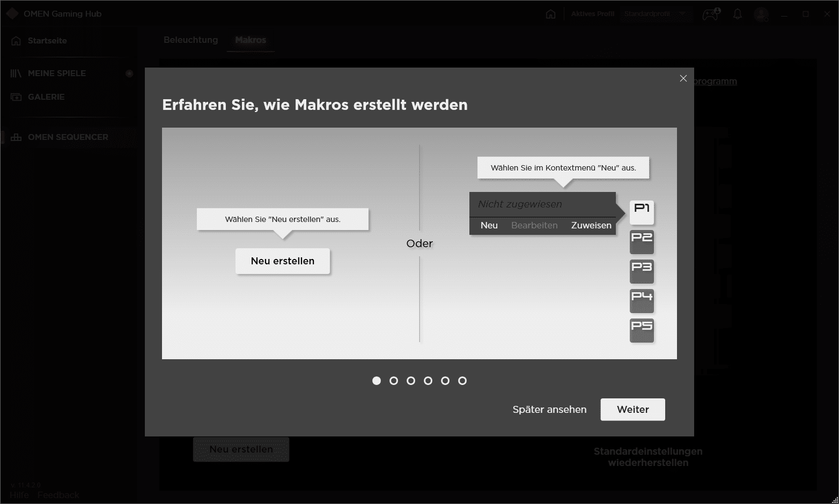Select the P3 key icon

(x=642, y=271)
